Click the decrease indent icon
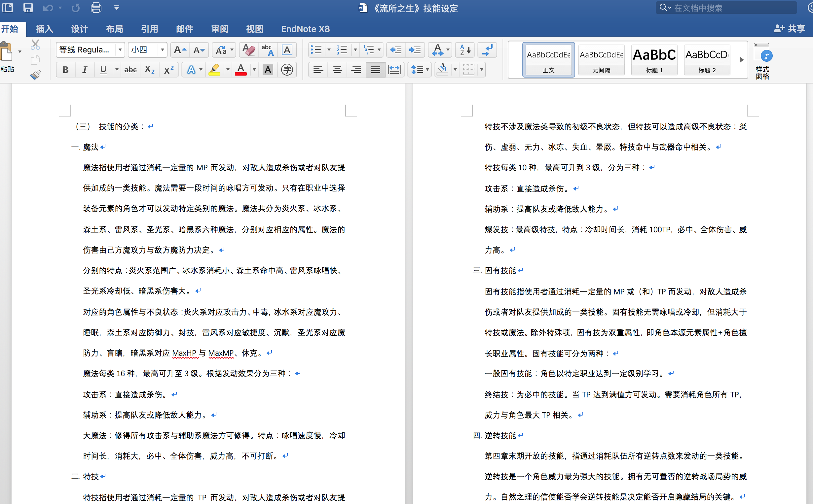Viewport: 813px width, 504px height. click(396, 50)
